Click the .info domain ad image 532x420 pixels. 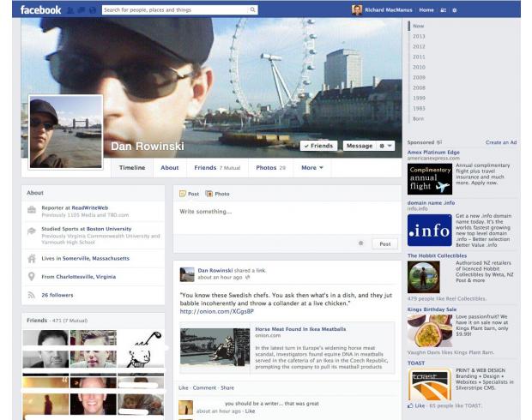click(430, 230)
